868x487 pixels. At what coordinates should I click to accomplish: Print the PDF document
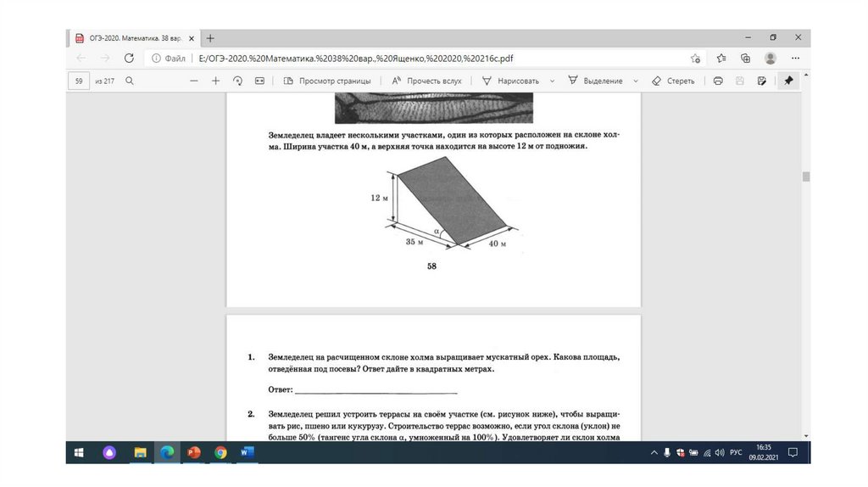718,81
